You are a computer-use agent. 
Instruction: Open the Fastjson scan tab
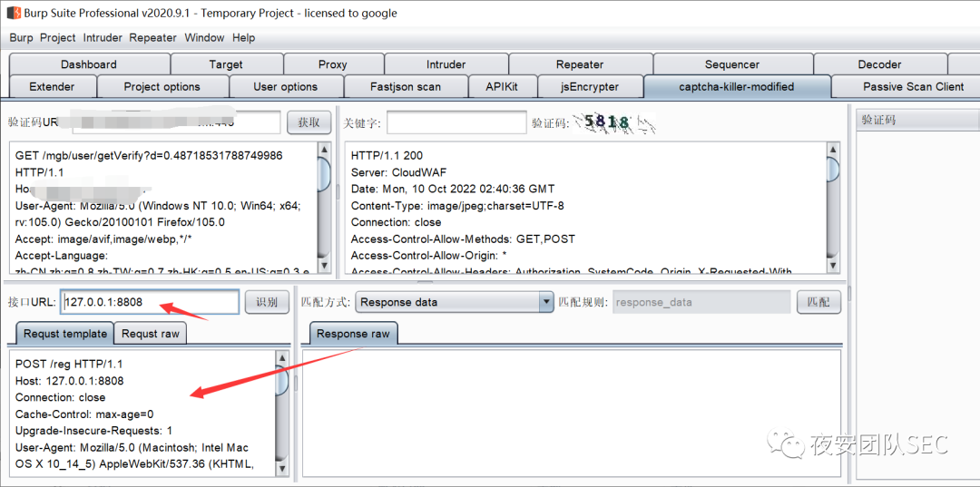pos(405,87)
